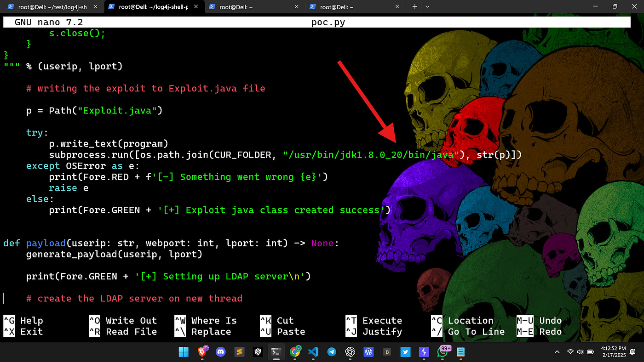Open the Twitter app from the taskbar
This screenshot has width=644, height=362.
405,352
